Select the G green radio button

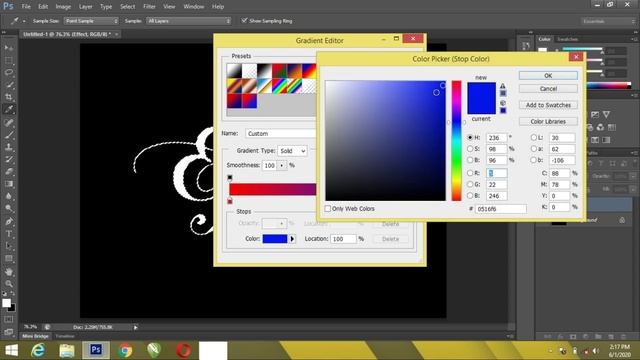tap(470, 184)
